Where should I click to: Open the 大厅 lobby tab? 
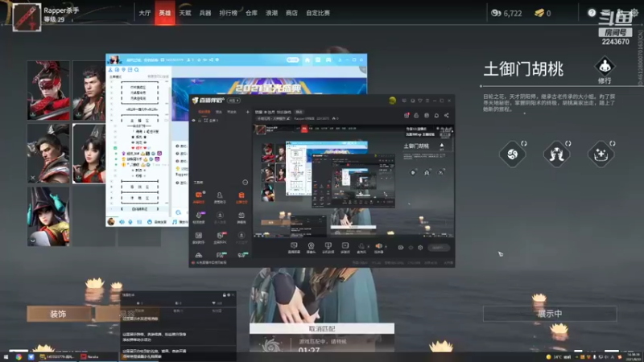145,13
